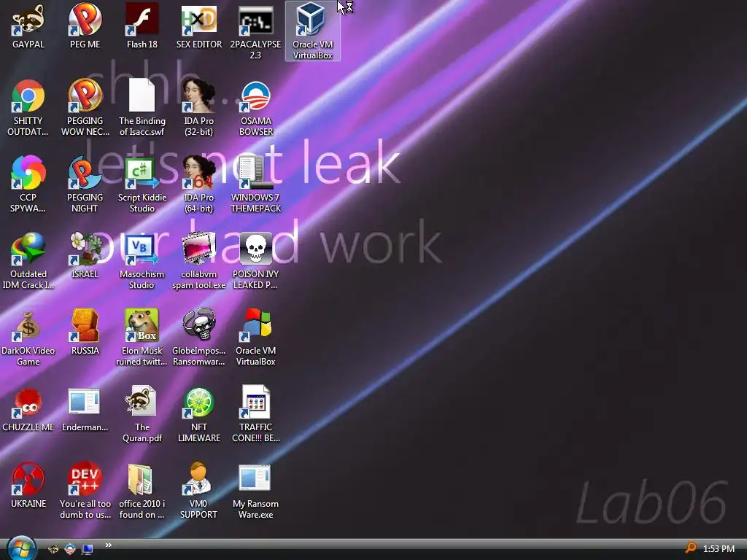The width and height of the screenshot is (747, 560).
Task: Click the raccoon quick launch taskbar icon
Action: (53, 549)
